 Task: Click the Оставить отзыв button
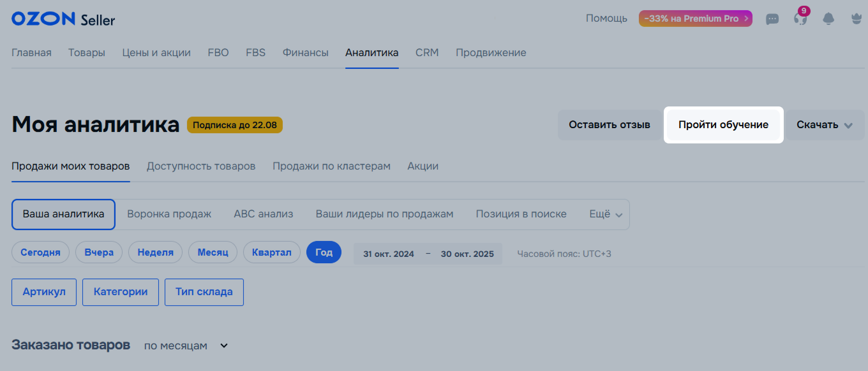click(610, 125)
